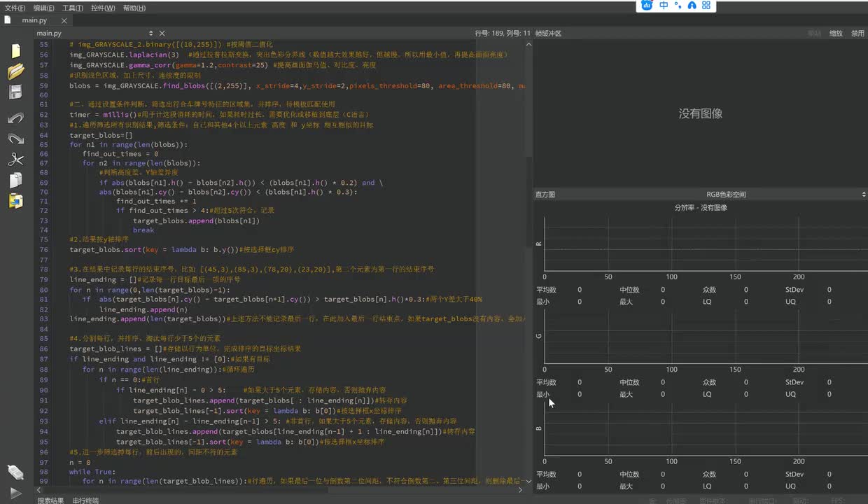The image size is (868, 504).
Task: Toggle the 禁用 frame buffer button
Action: (x=857, y=34)
